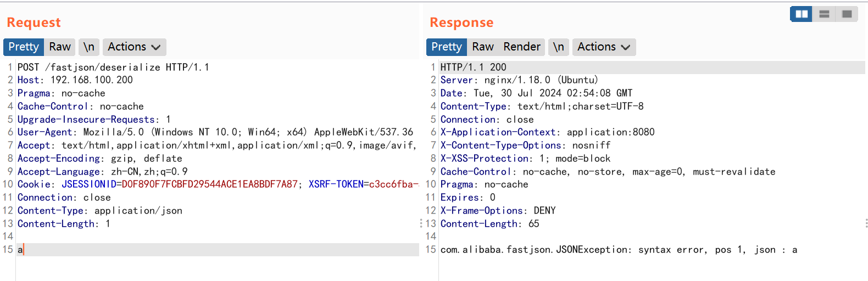Switch Response to Raw view
The width and height of the screenshot is (868, 281).
(x=483, y=47)
